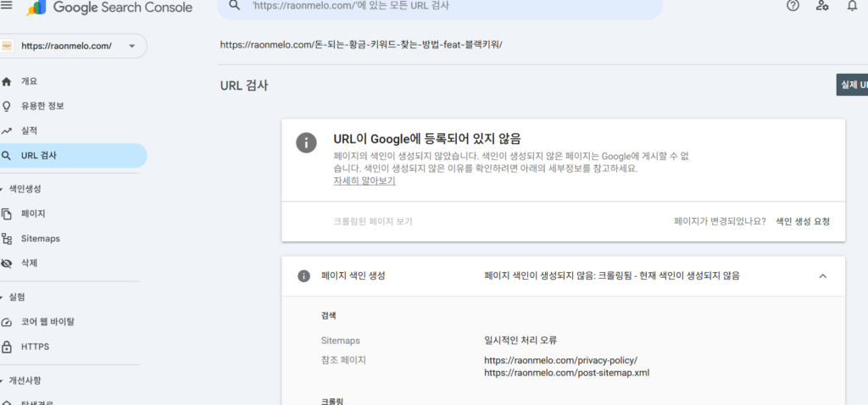Click the privacy-policy referring page URL
Viewport: 868px width, 405px height.
pos(561,361)
